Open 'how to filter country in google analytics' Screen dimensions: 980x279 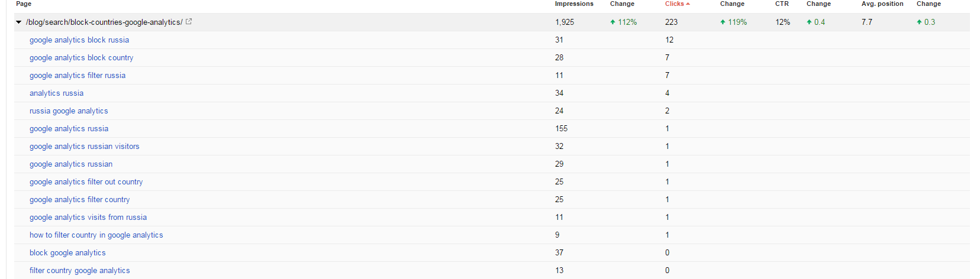click(96, 235)
